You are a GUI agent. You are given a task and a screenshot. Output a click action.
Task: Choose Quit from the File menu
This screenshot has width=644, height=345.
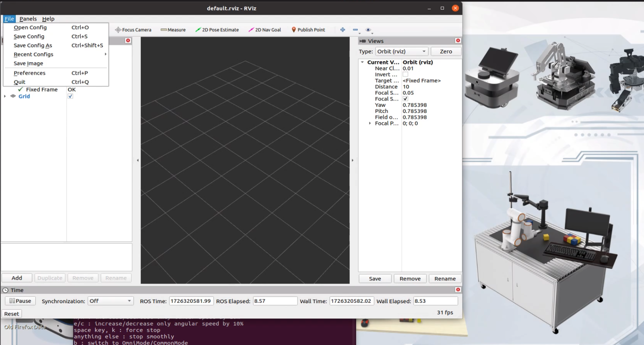[56, 82]
